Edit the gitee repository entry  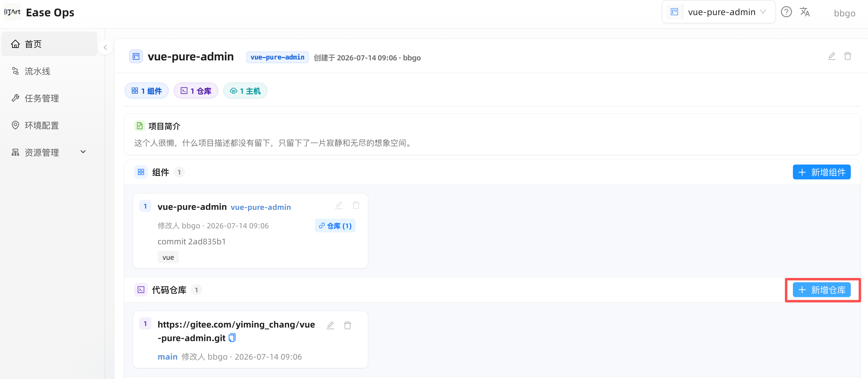coord(330,325)
